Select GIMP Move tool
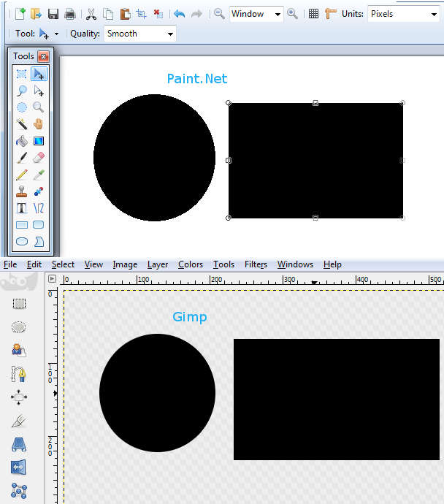Image resolution: width=444 pixels, height=504 pixels. pos(19,397)
